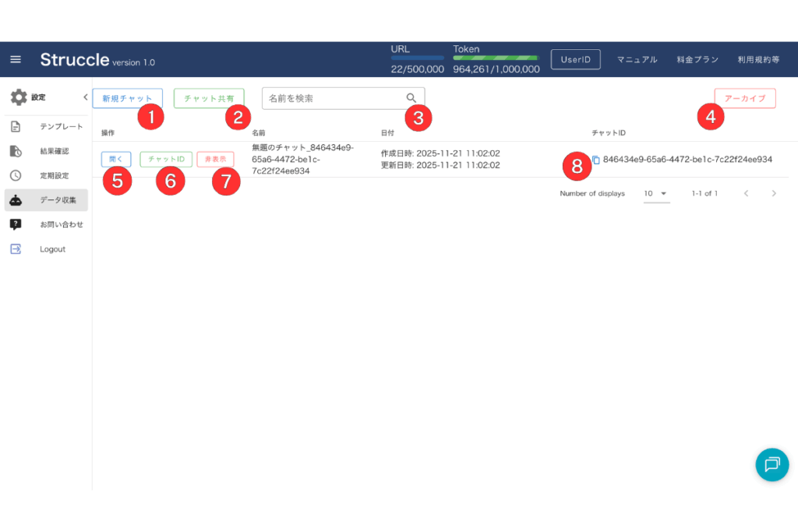Open the hamburger navigation menu
798x532 pixels.
(x=16, y=60)
